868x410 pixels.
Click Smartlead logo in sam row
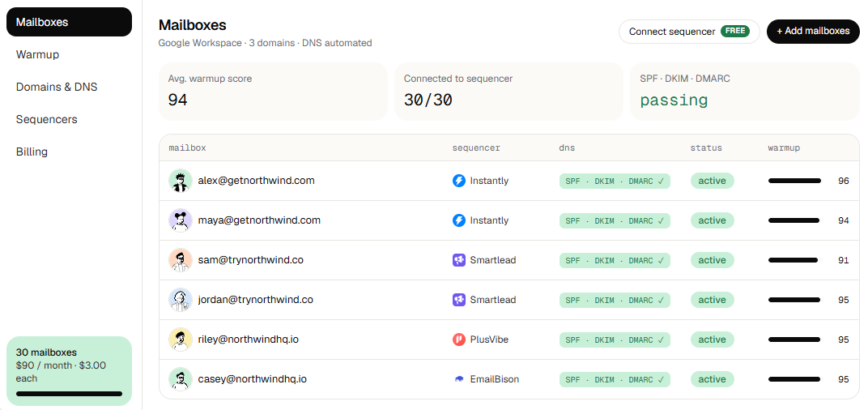[x=459, y=260]
